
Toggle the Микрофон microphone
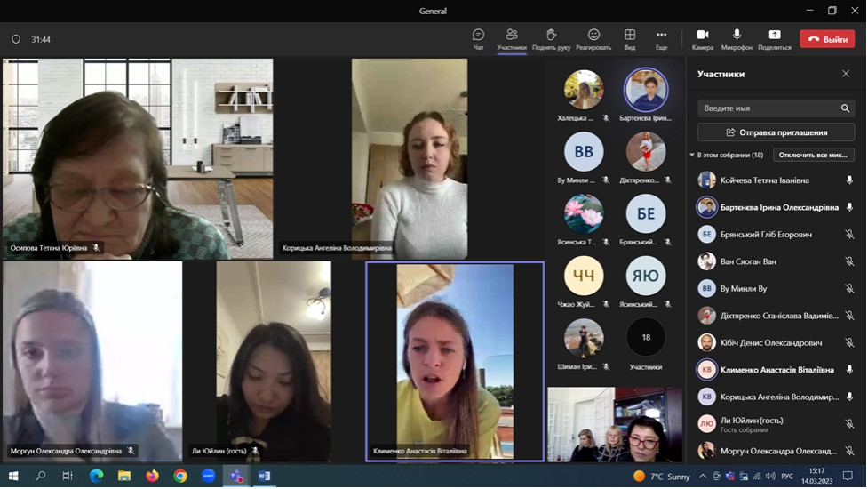click(x=737, y=39)
